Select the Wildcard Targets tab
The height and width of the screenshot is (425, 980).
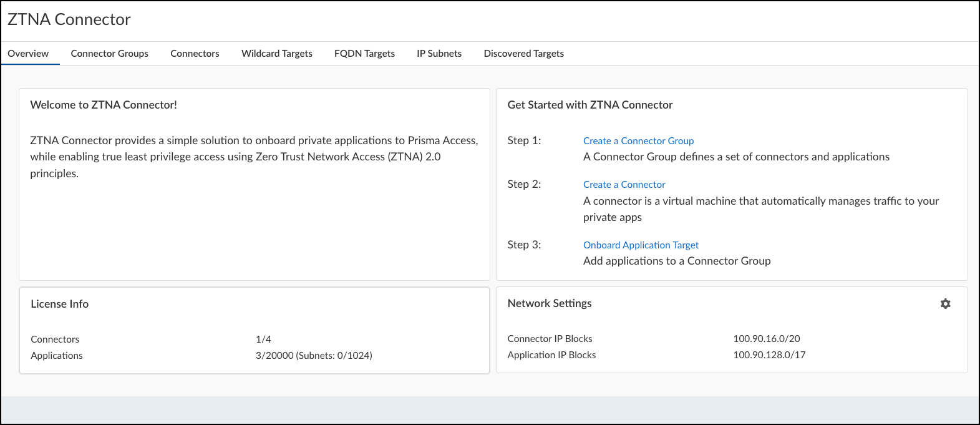coord(276,54)
